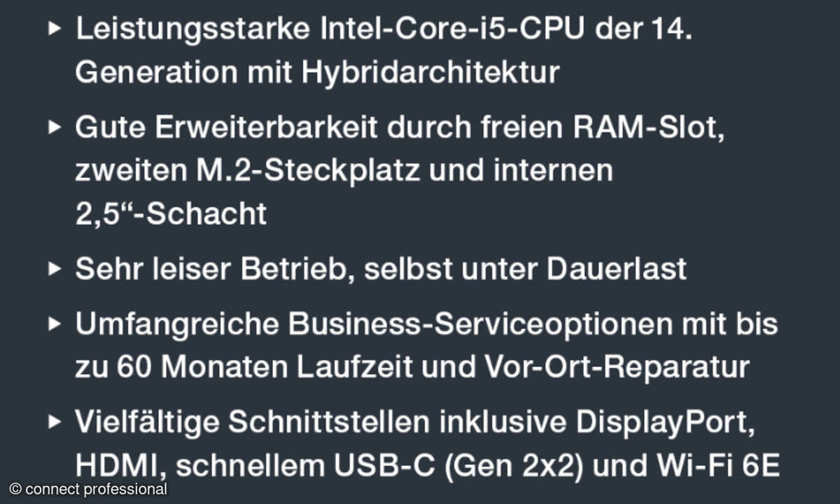This screenshot has height=504, width=840.
Task: Click the triangle bullet beside Leistungsstarke Intel-Core-i5-CPU
Action: 55,31
